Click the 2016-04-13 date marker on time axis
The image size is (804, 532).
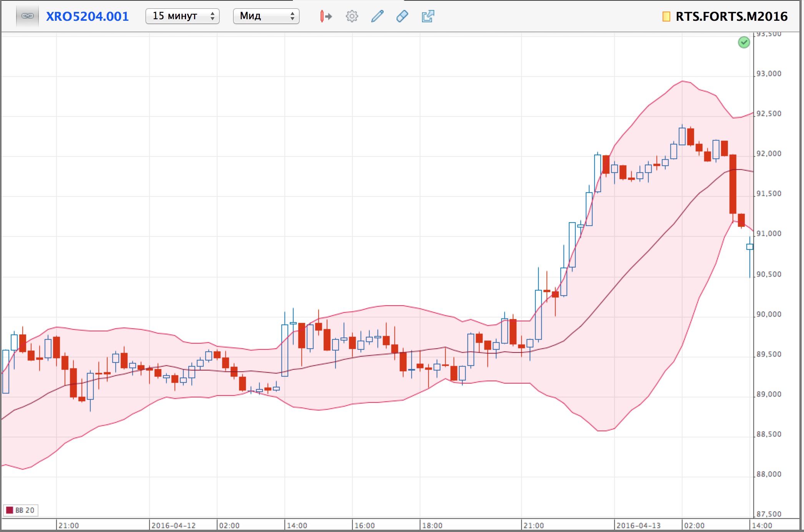[x=638, y=525]
